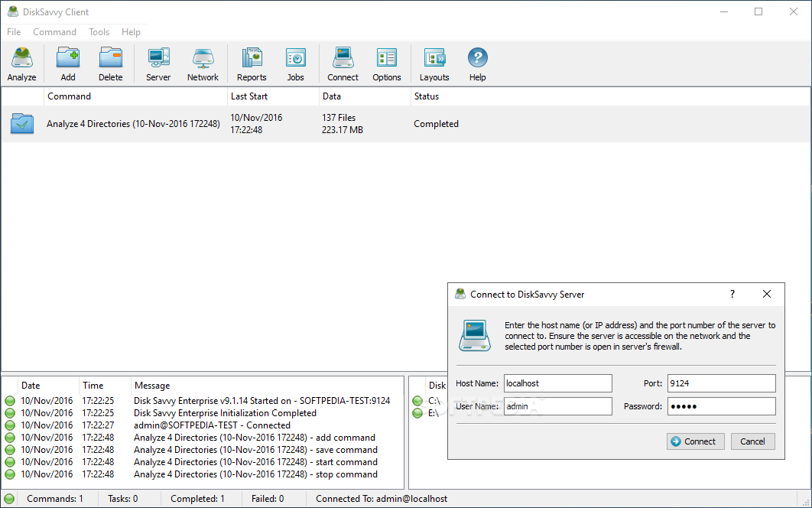The image size is (812, 508).
Task: Open the Help menu
Action: (131, 32)
